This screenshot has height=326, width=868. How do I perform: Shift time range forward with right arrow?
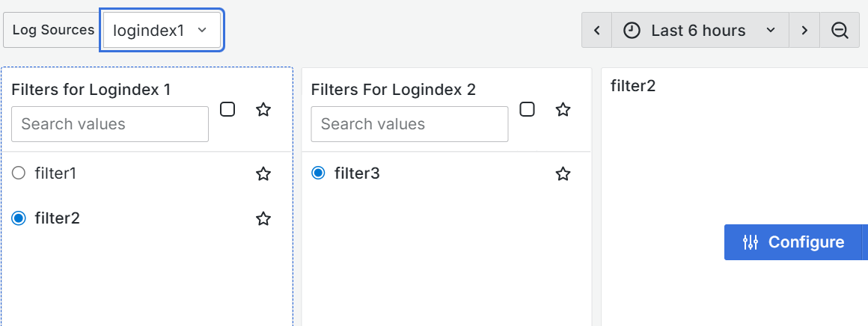pos(804,31)
